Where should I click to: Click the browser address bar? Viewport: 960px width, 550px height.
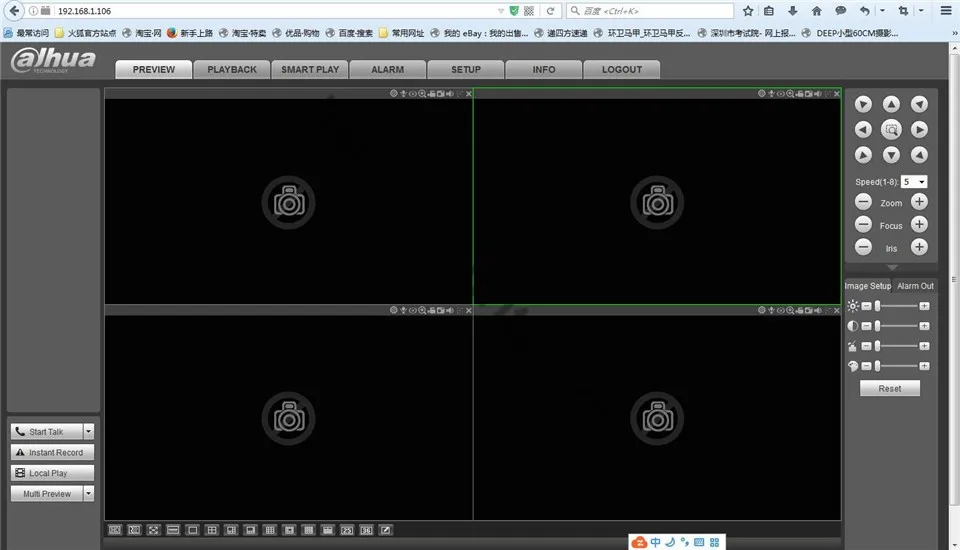click(276, 11)
